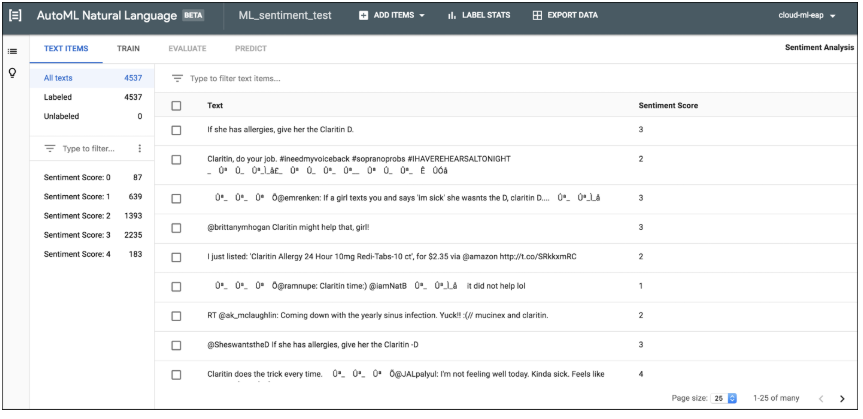This screenshot has width=863, height=419.
Task: Switch to the Predict tab
Action: point(251,48)
